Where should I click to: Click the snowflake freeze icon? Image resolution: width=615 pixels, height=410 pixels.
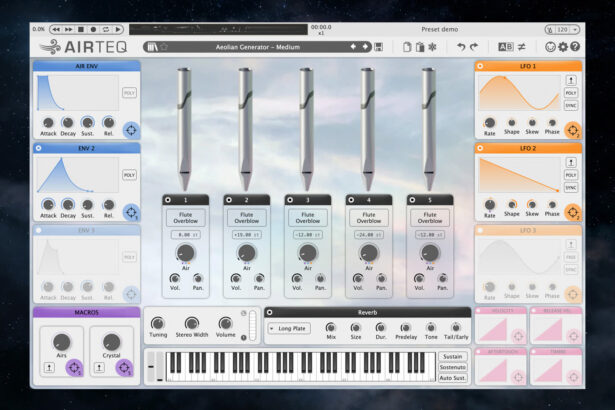(x=432, y=47)
